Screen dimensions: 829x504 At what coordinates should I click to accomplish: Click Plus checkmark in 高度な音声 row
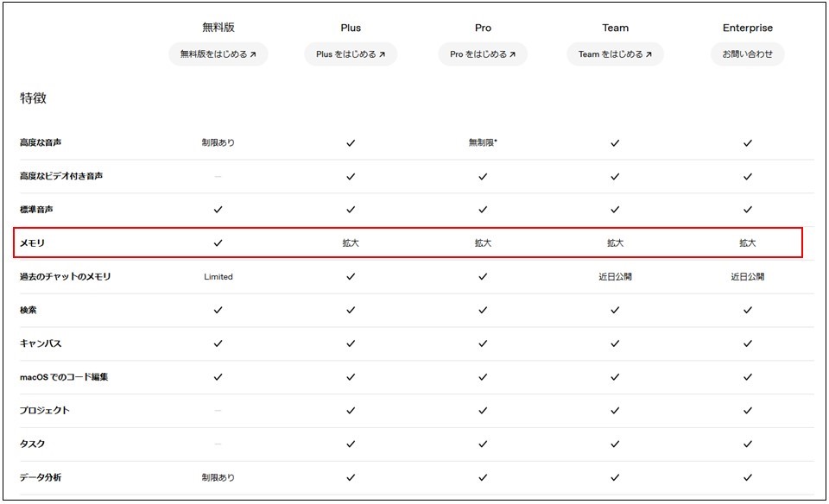pyautogui.click(x=351, y=143)
